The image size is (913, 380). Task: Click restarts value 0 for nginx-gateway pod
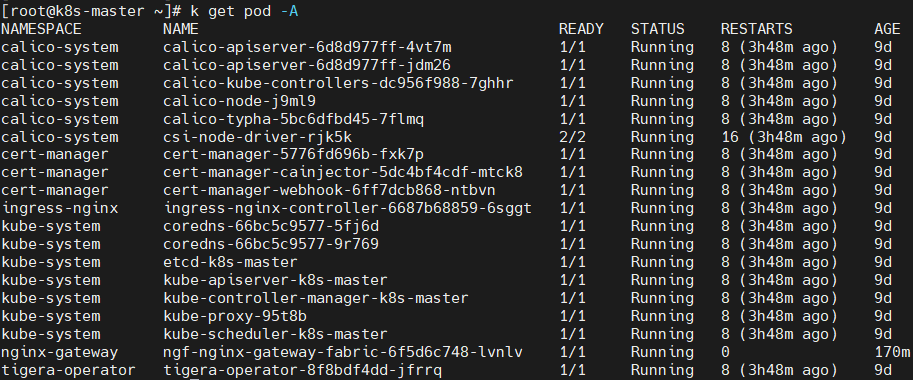(725, 352)
